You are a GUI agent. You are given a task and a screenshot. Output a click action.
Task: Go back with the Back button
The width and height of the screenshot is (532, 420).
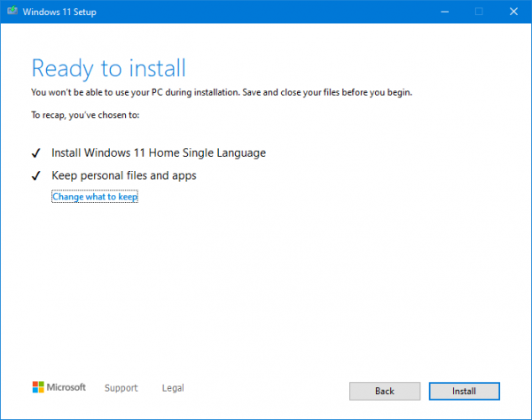385,391
